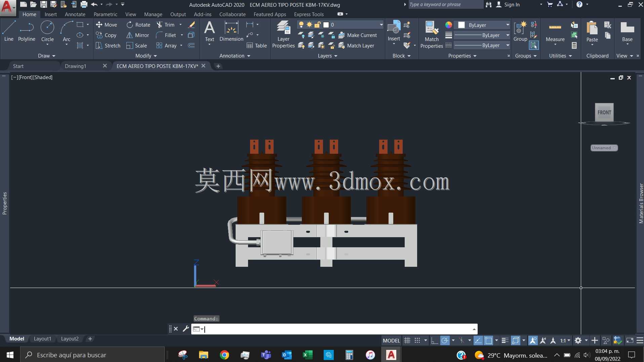Toggle 2D Object Snap

[488, 340]
